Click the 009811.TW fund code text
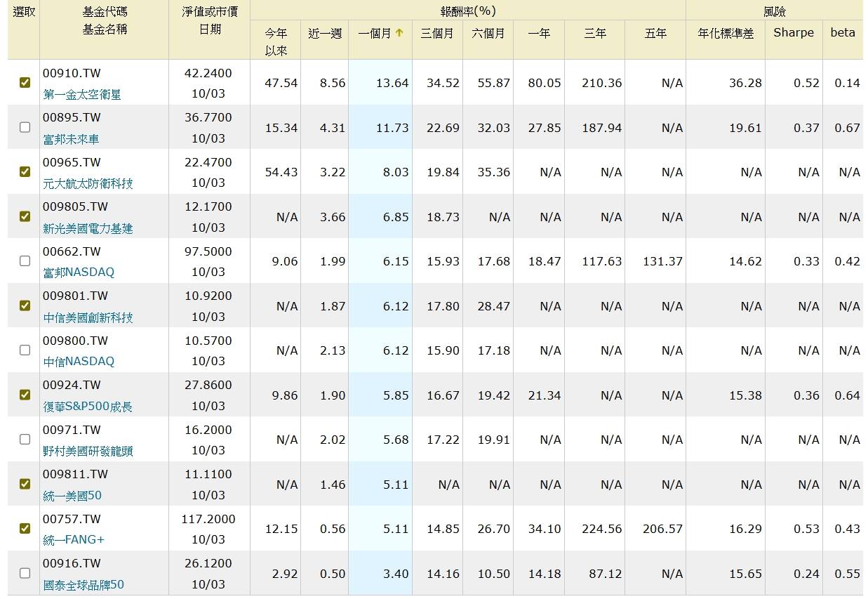 (75, 474)
